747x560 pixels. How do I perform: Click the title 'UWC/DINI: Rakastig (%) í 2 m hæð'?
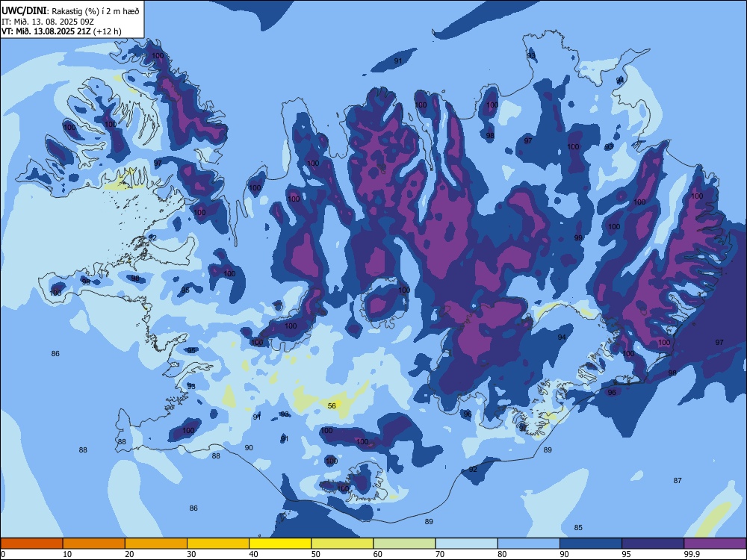coord(70,10)
